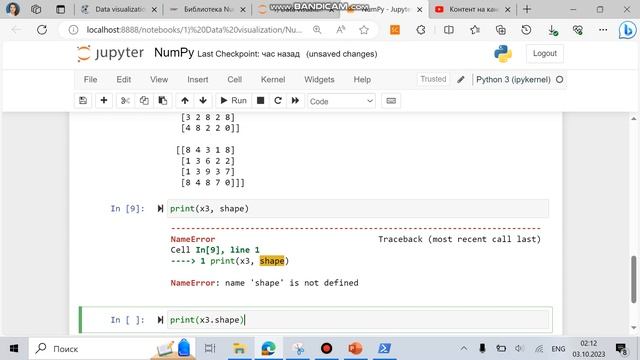Screen dimensions: 640x360
Task: Cut the selected cell with the scissors icon
Action: tap(125, 100)
